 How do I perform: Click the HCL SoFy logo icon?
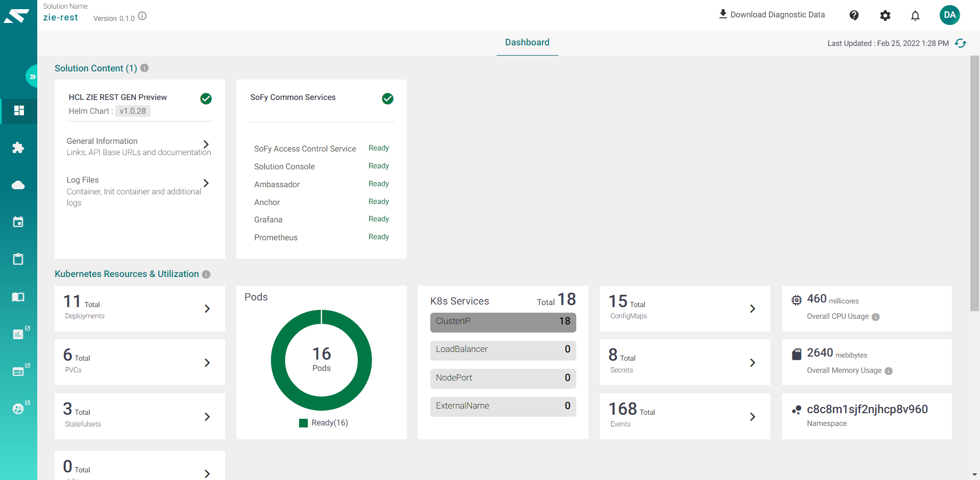[x=16, y=16]
